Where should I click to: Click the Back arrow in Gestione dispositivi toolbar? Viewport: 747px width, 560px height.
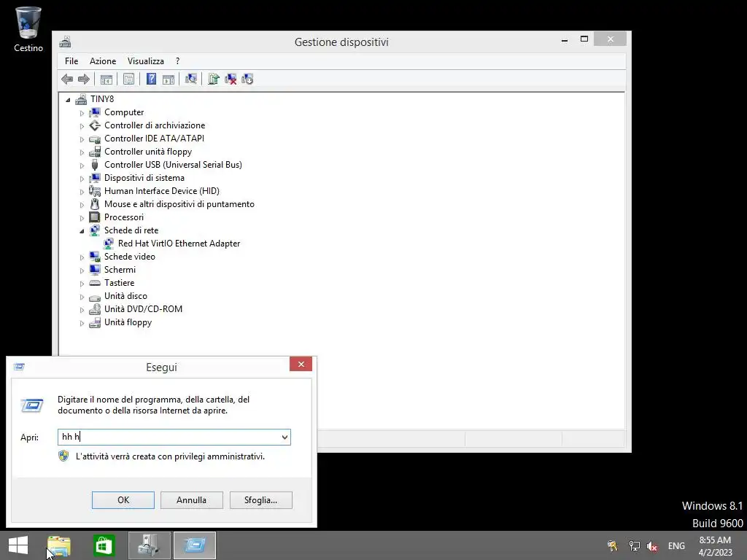67,79
